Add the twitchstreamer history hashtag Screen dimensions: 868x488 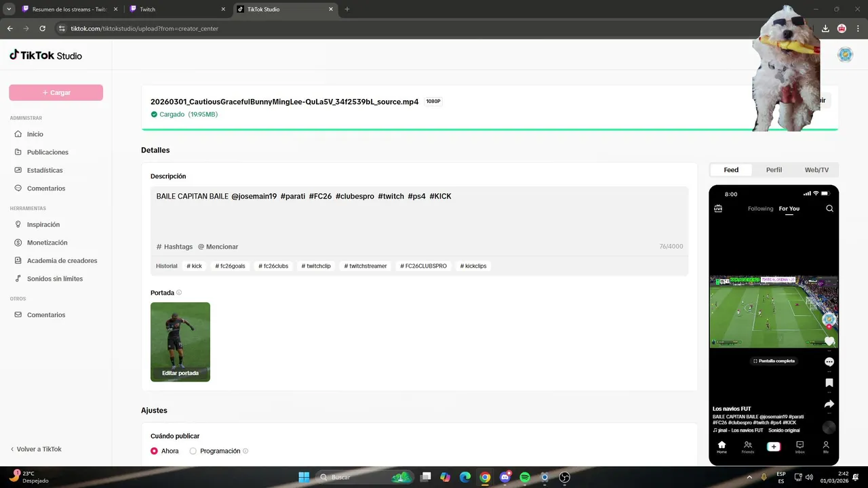click(x=366, y=266)
